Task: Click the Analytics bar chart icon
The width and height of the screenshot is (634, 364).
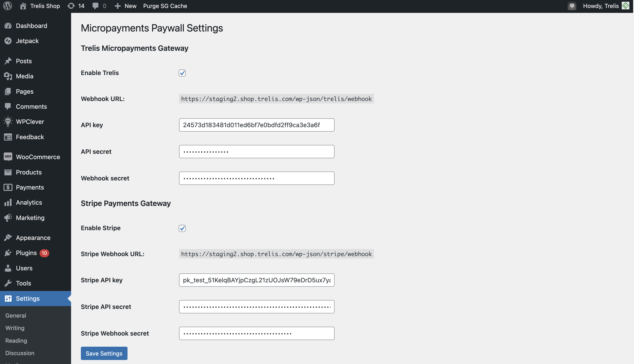Action: pos(8,202)
